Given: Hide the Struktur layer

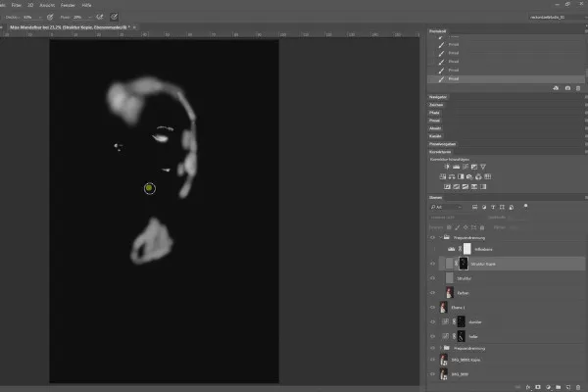Looking at the screenshot, I should 432,278.
